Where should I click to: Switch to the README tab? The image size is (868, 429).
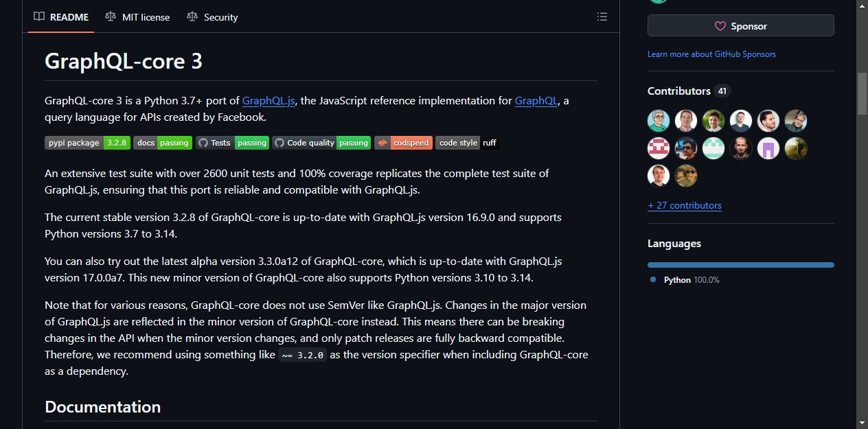point(62,17)
